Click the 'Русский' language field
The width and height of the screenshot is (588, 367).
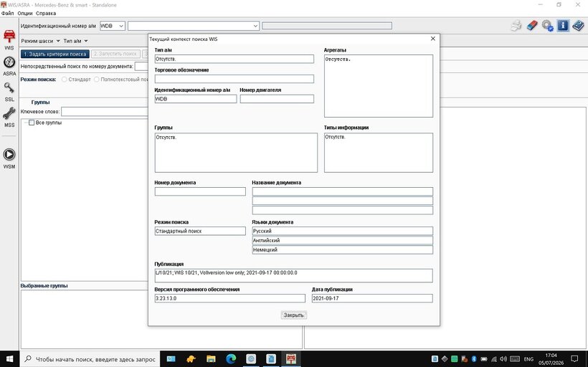pyautogui.click(x=342, y=231)
